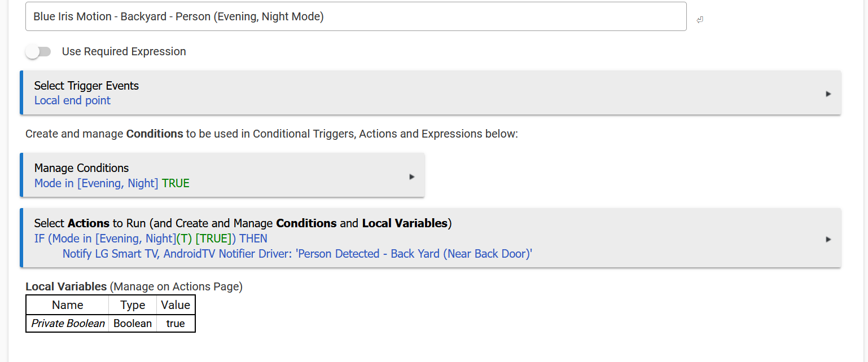868x362 pixels.
Task: Click the IF Mode THEN action line
Action: (151, 239)
